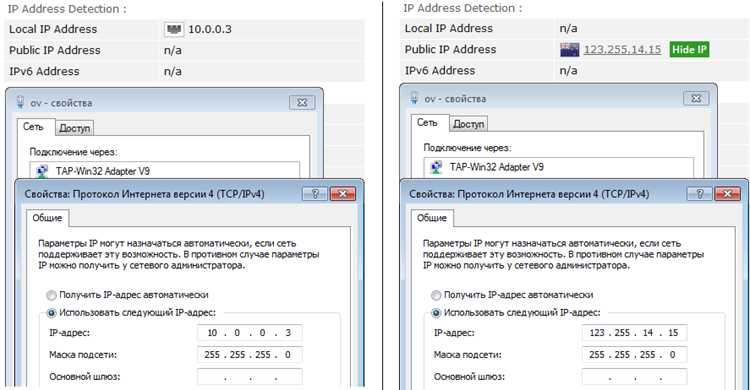Click TAP-Win32 adapter icon in left window
Viewport: 750px width, 390px height.
pyautogui.click(x=42, y=171)
